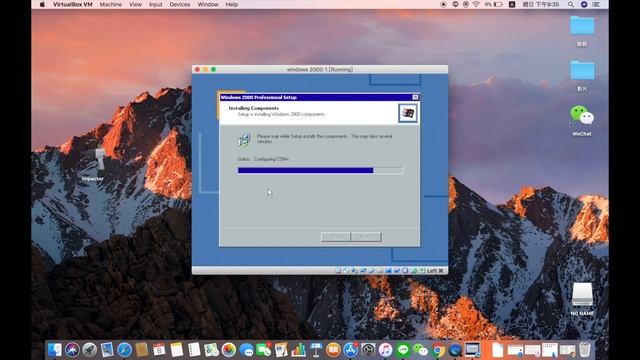Open the View menu
The image size is (640, 360).
[x=135, y=4]
